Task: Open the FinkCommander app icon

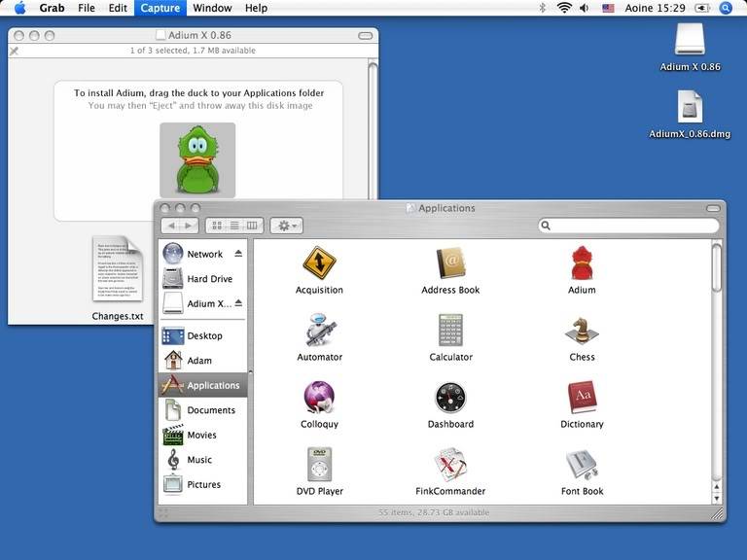Action: pyautogui.click(x=450, y=465)
